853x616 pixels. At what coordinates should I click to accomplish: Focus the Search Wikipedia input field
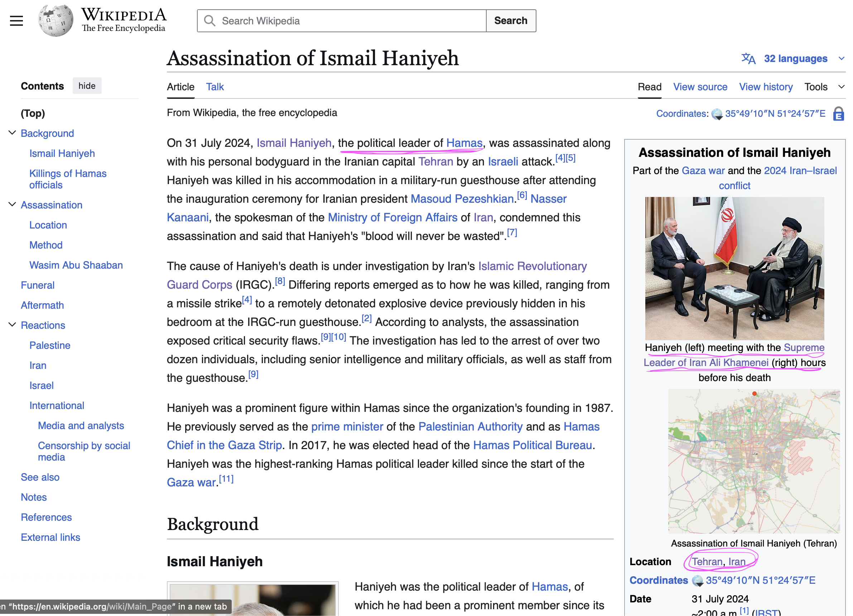[x=342, y=21]
